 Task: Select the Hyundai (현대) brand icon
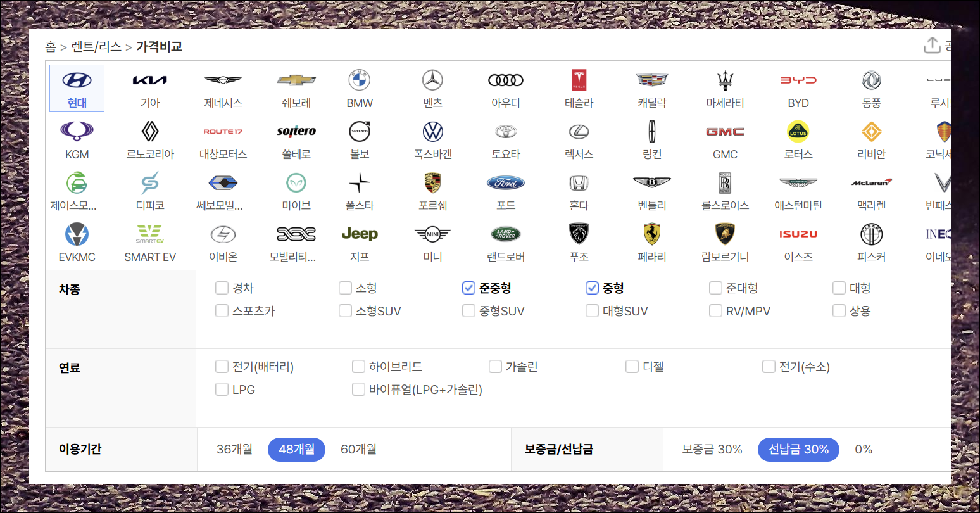(77, 80)
